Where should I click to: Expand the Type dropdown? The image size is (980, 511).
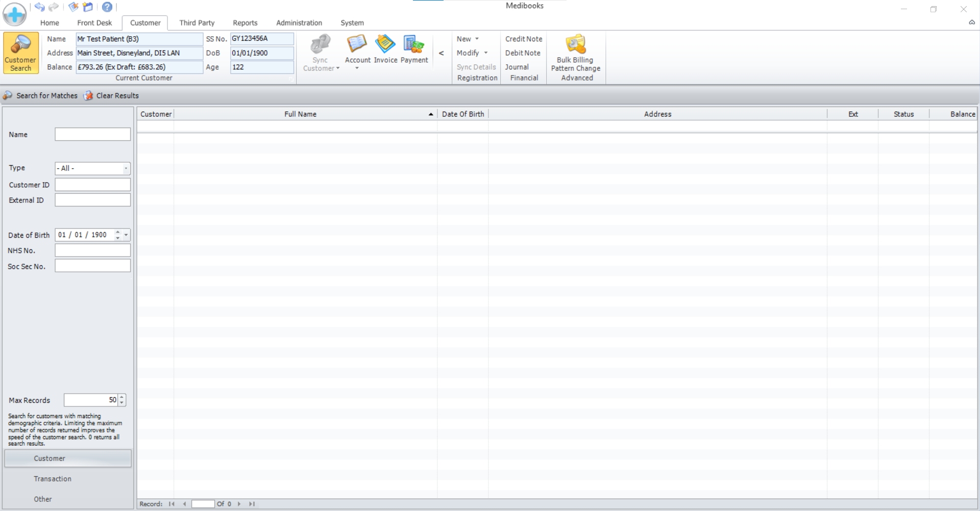(126, 168)
